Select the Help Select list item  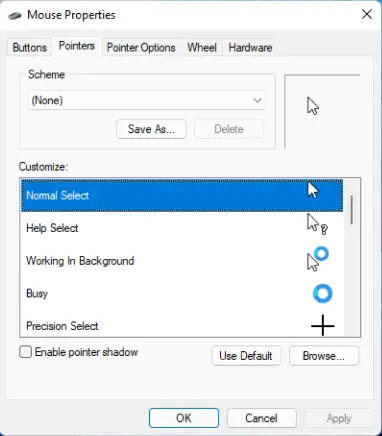coord(182,228)
